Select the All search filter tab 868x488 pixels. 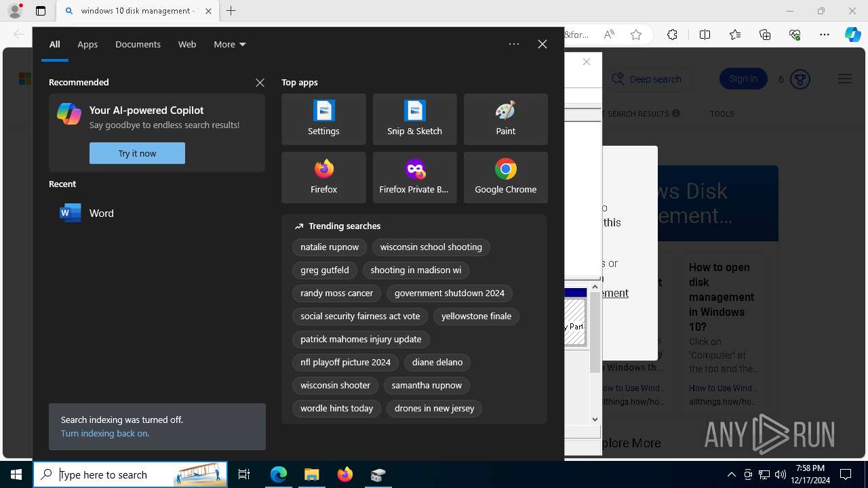[55, 44]
